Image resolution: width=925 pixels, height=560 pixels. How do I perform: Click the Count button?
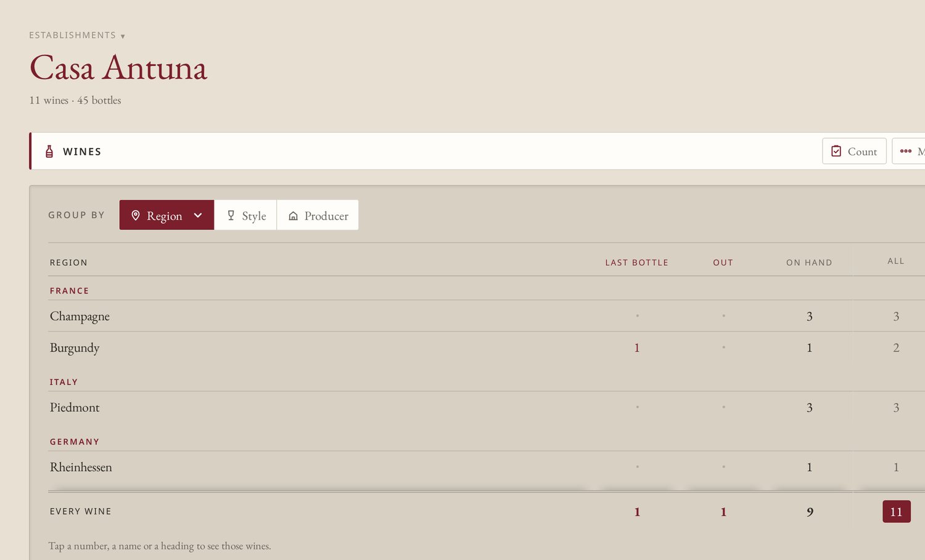tap(854, 151)
